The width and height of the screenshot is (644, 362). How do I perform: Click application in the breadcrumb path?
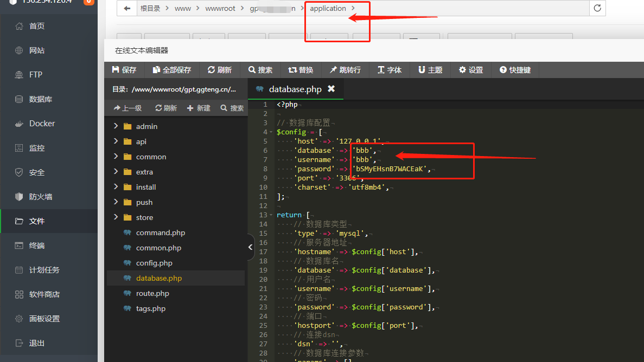coord(328,8)
